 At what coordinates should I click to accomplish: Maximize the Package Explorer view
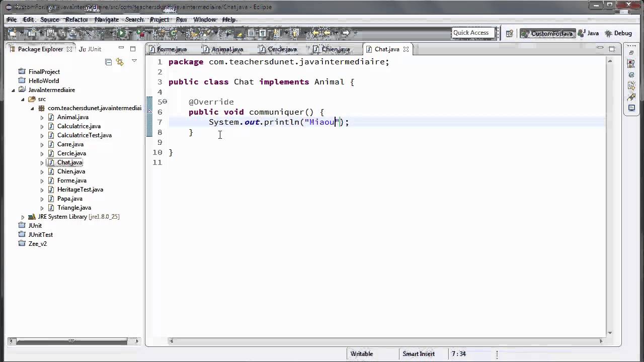pos(133,49)
